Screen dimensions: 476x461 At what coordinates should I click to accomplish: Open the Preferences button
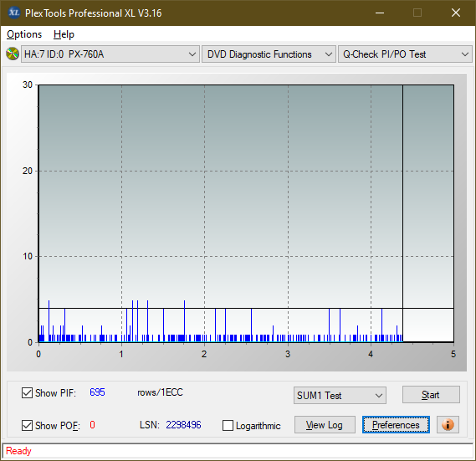click(396, 424)
